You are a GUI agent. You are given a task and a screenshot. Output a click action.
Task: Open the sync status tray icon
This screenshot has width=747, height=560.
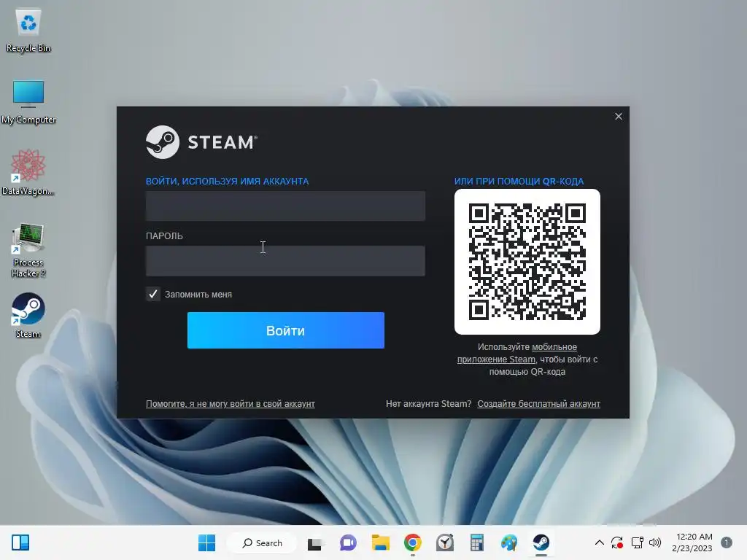click(617, 542)
